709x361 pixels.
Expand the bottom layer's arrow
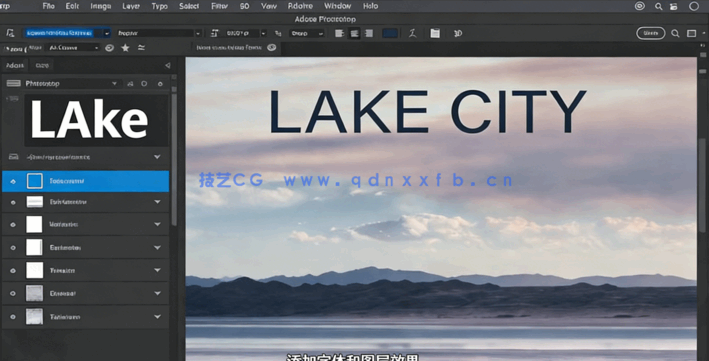(157, 316)
